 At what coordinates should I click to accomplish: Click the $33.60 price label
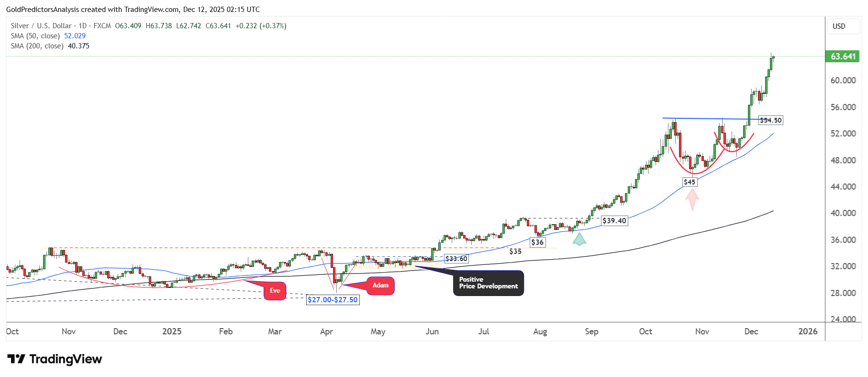[x=456, y=259]
